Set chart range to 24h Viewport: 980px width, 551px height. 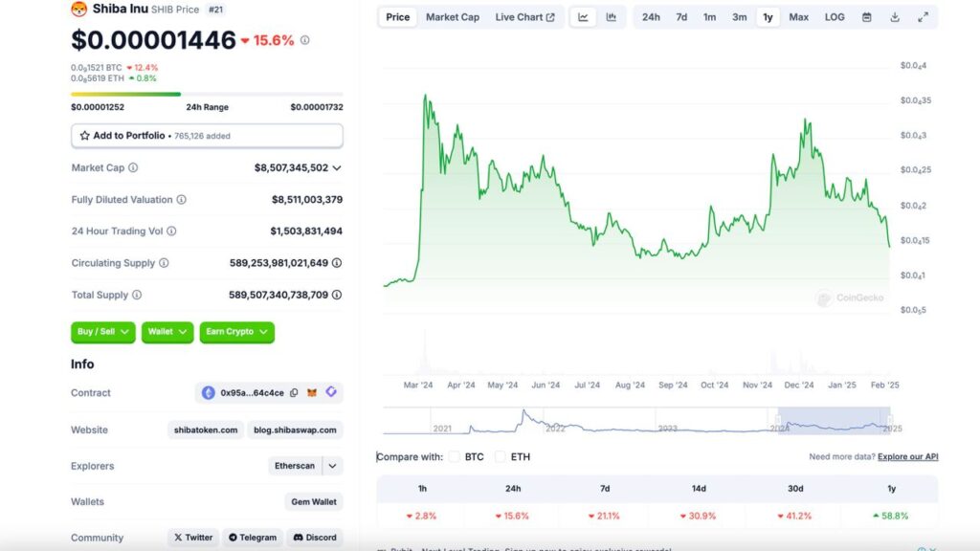(x=651, y=17)
